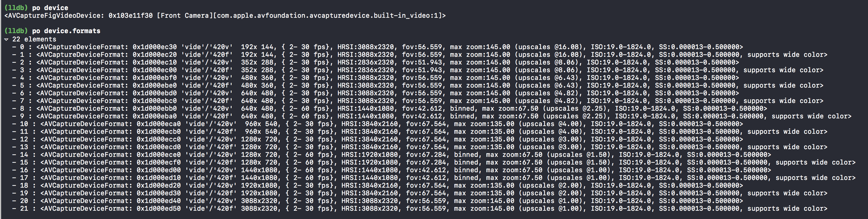
Task: Select element 18 format 1920x1080 420v
Action: tap(377, 186)
